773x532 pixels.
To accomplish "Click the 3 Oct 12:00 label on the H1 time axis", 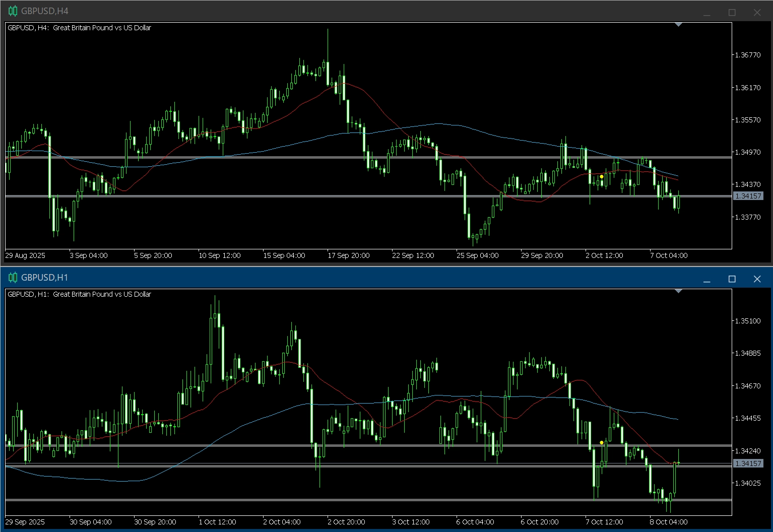I will pos(411,522).
